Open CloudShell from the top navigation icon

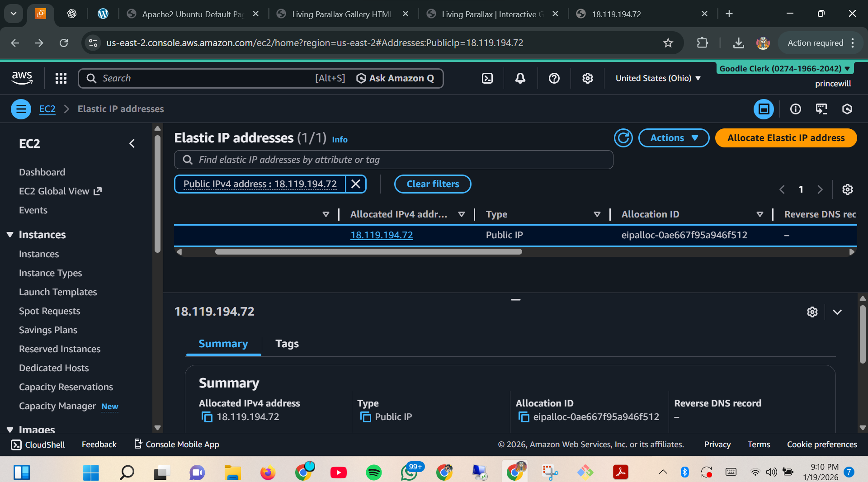tap(487, 78)
